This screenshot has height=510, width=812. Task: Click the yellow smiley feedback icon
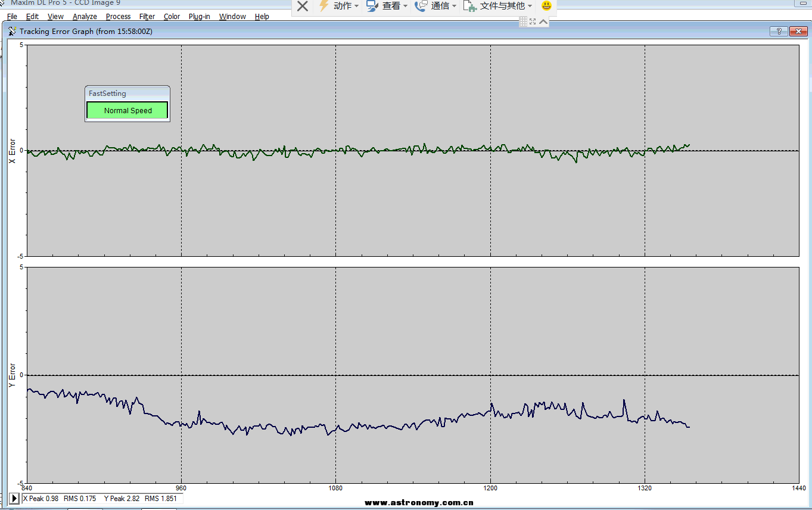coord(546,6)
